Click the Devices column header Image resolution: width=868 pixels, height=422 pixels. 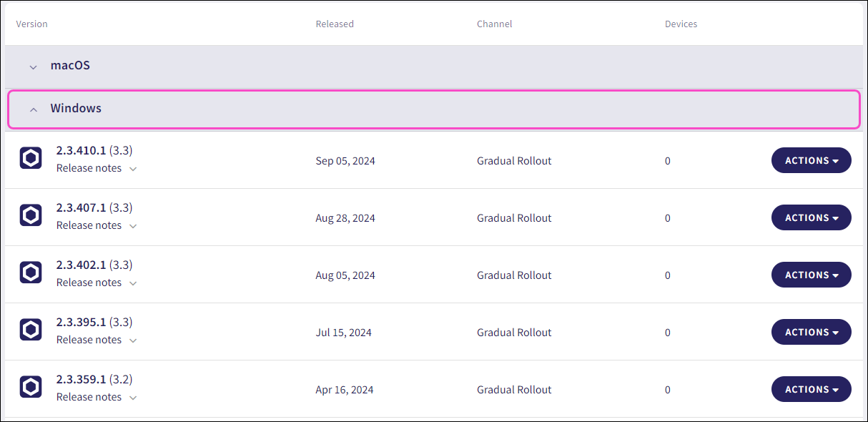[681, 24]
